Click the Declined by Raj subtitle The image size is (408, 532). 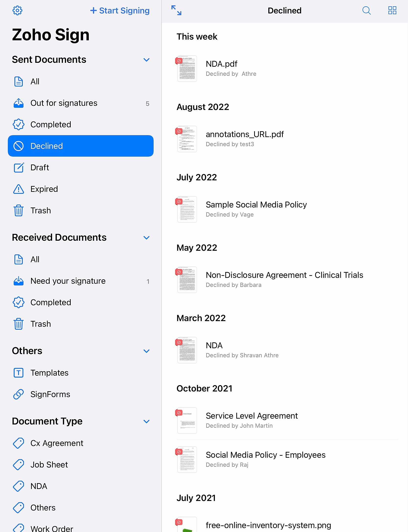[x=227, y=465]
